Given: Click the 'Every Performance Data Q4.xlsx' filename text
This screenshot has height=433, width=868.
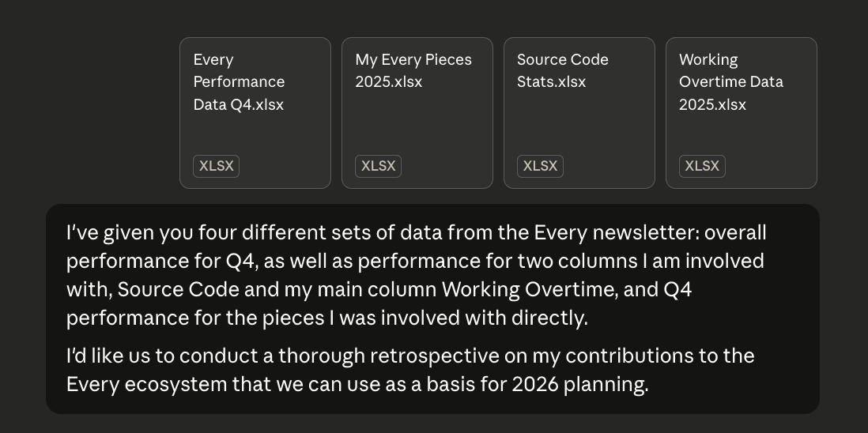Looking at the screenshot, I should [x=239, y=82].
